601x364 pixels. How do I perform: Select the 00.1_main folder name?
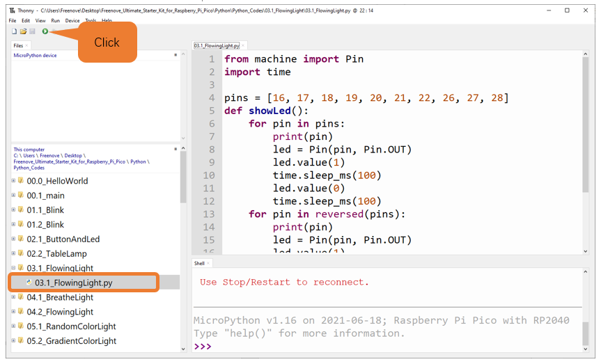[45, 196]
